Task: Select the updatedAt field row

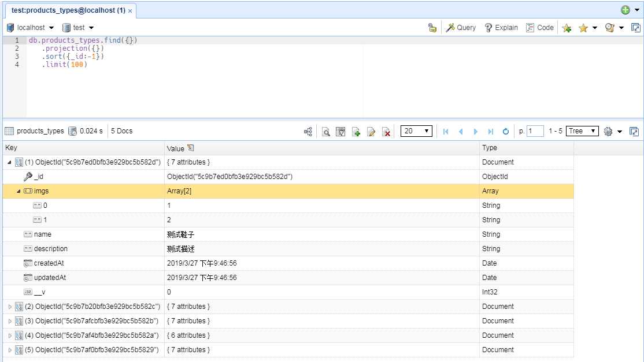Action: (288, 278)
